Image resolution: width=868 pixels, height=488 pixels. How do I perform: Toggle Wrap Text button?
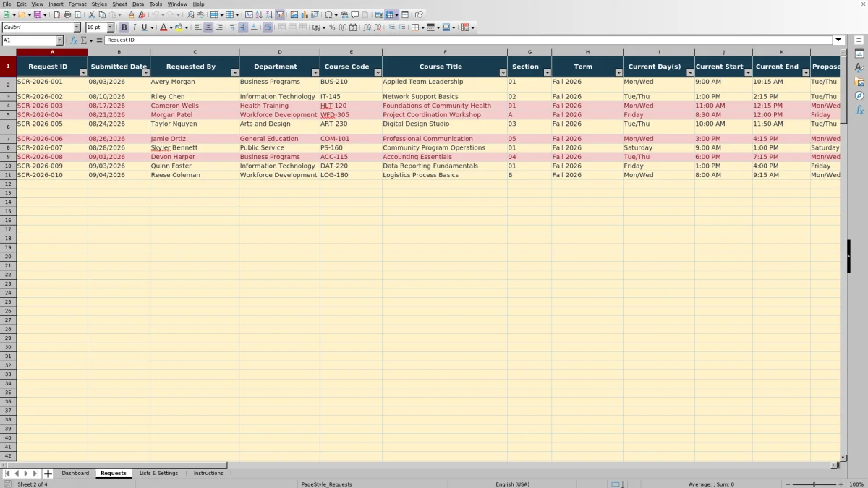(268, 27)
